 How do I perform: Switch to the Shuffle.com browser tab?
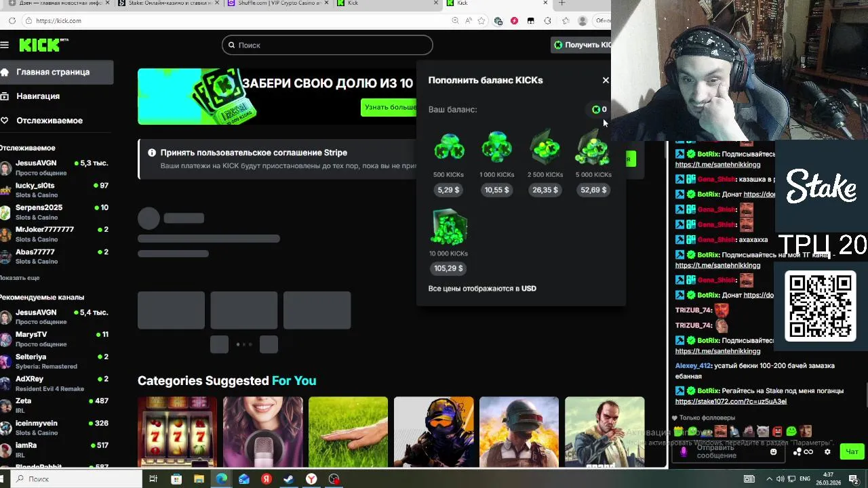(279, 3)
